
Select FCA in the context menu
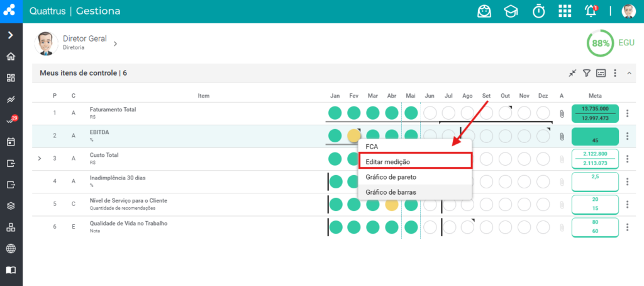click(x=415, y=147)
